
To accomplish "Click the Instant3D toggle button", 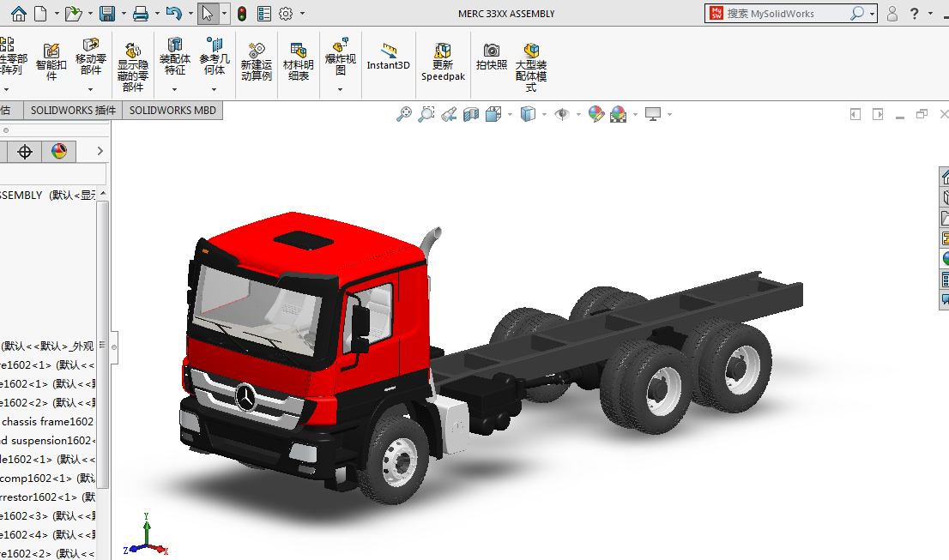I will tap(389, 57).
